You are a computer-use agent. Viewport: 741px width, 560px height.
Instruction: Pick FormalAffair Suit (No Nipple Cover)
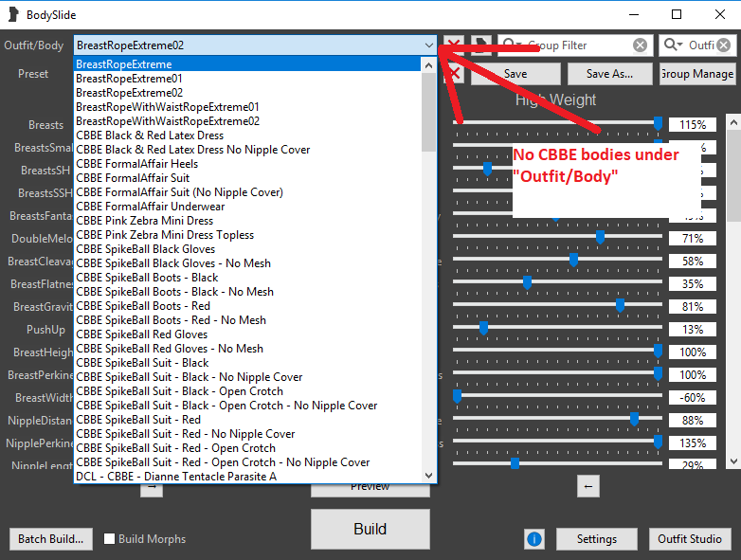coord(247,191)
